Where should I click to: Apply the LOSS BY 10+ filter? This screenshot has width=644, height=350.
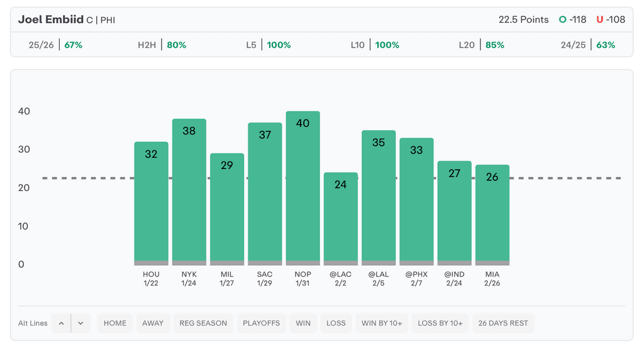point(440,323)
